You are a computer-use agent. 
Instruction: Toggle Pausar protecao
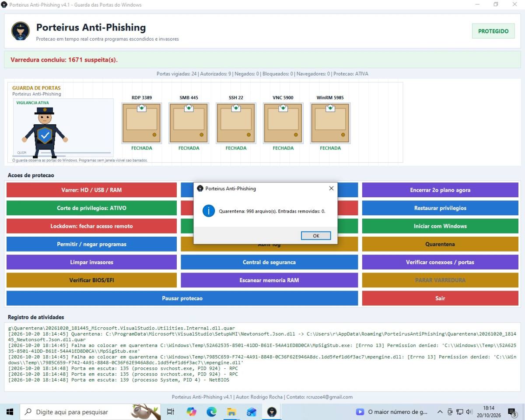[x=182, y=298]
